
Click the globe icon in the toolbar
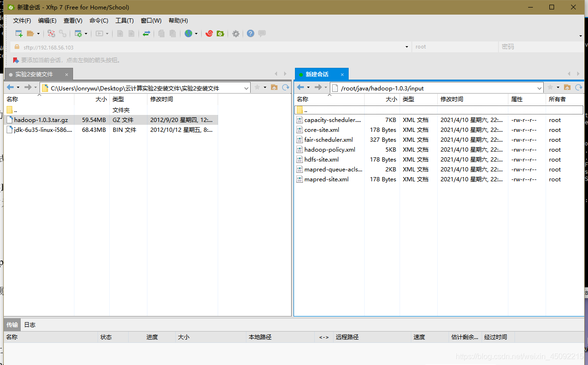click(x=188, y=33)
